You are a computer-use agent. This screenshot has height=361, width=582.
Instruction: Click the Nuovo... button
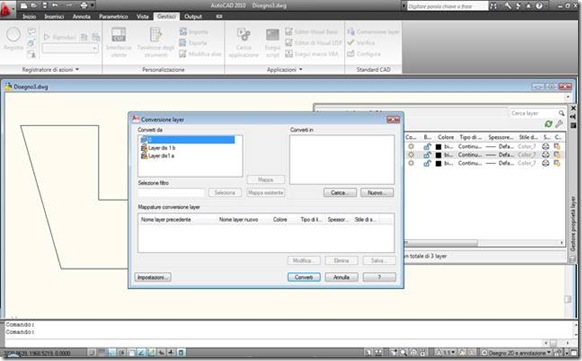[x=377, y=193]
